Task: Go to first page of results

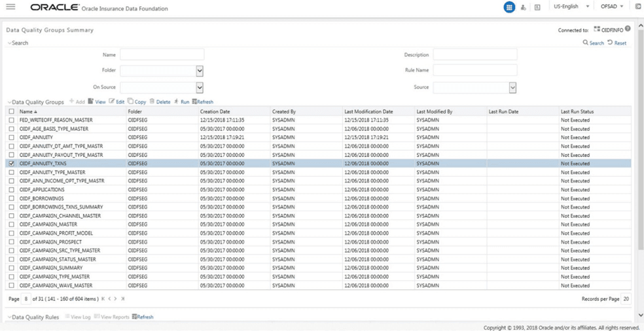Action: pyautogui.click(x=103, y=299)
